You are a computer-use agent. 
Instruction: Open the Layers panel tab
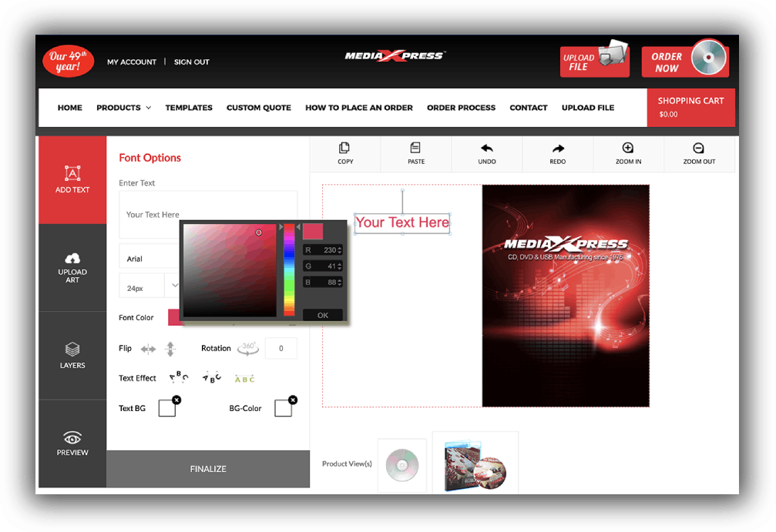click(x=72, y=355)
